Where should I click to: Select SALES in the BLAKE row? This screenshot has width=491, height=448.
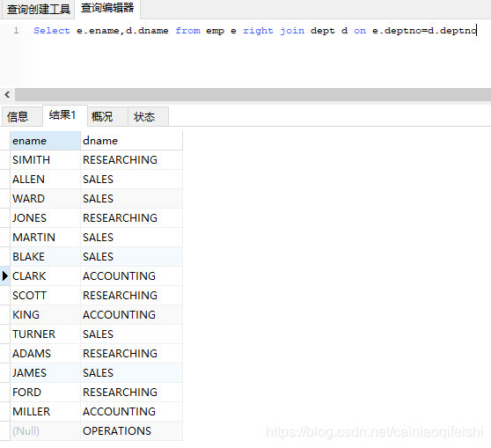pyautogui.click(x=131, y=257)
